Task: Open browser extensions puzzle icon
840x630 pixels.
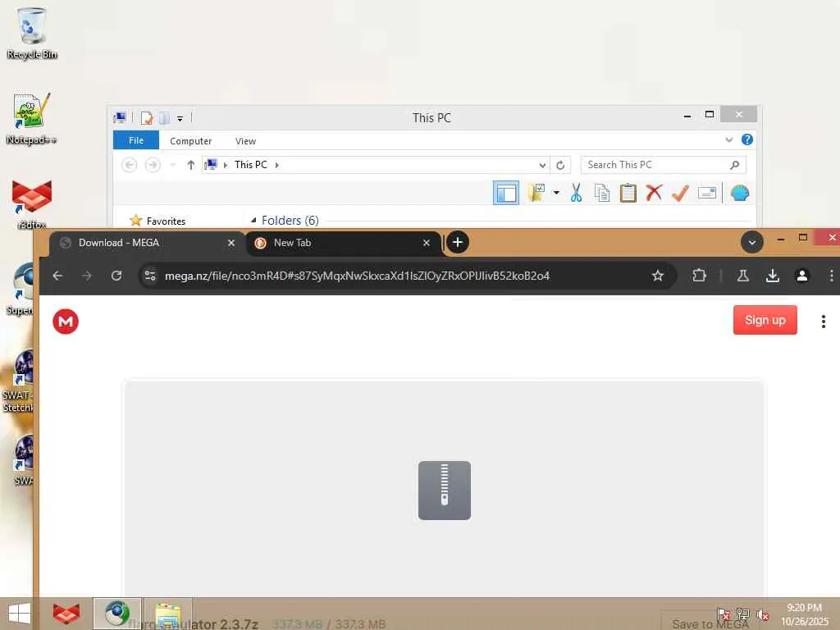Action: click(x=699, y=276)
